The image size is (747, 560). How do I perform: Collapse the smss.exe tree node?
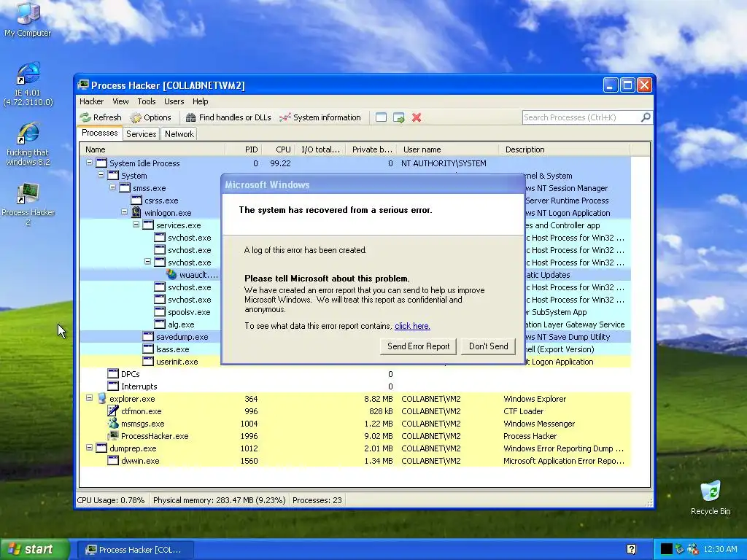tap(112, 187)
